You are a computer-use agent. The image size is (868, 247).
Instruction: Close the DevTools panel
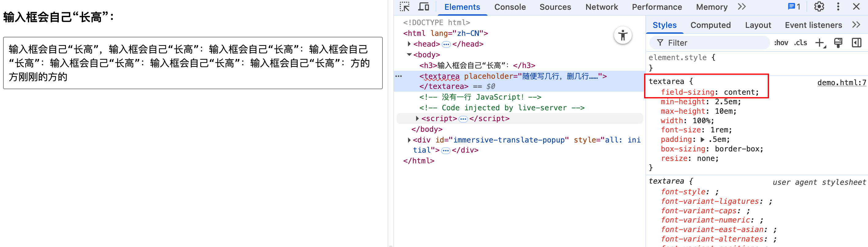point(856,7)
